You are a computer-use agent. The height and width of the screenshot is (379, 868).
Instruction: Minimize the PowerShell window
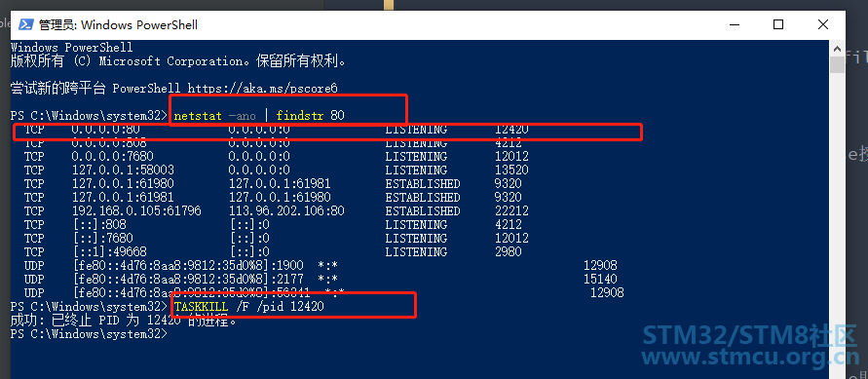click(x=735, y=25)
